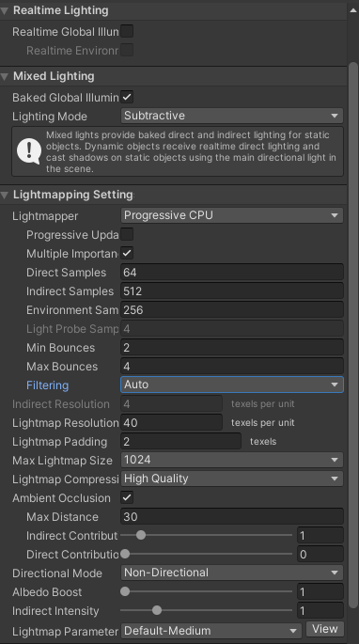Viewport: 359px width, 644px height.
Task: Open Lightmap Compression dropdown
Action: pos(232,479)
